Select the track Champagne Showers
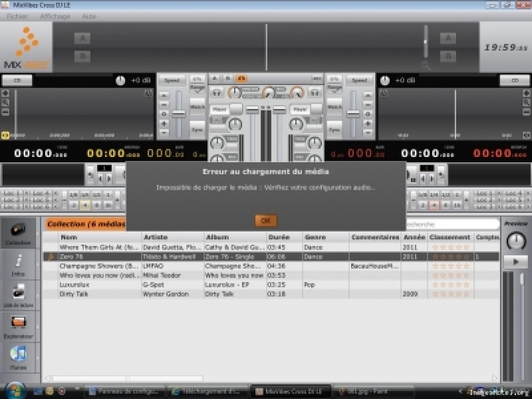 tap(271, 266)
